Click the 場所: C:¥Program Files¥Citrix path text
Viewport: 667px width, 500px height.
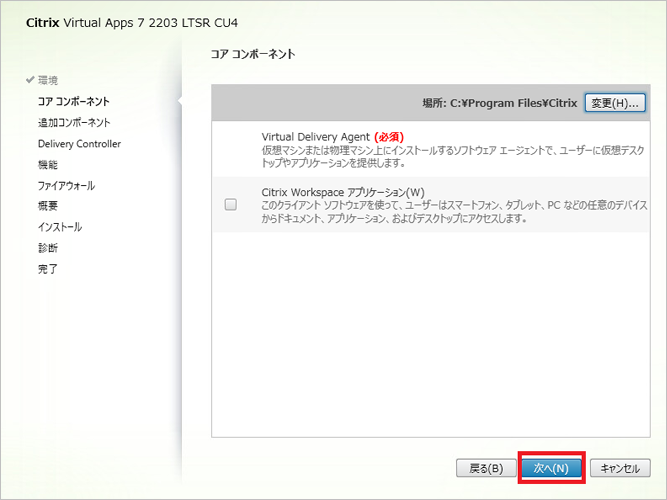click(500, 103)
